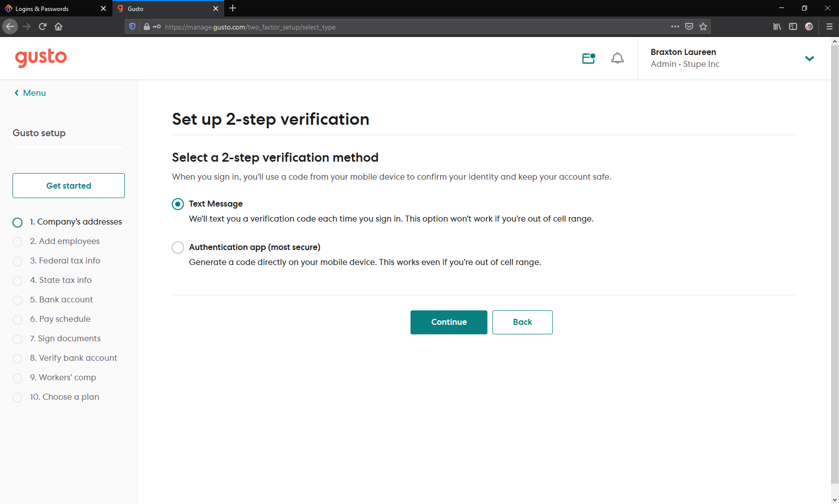
Task: Go to the browser Home page
Action: point(58,26)
